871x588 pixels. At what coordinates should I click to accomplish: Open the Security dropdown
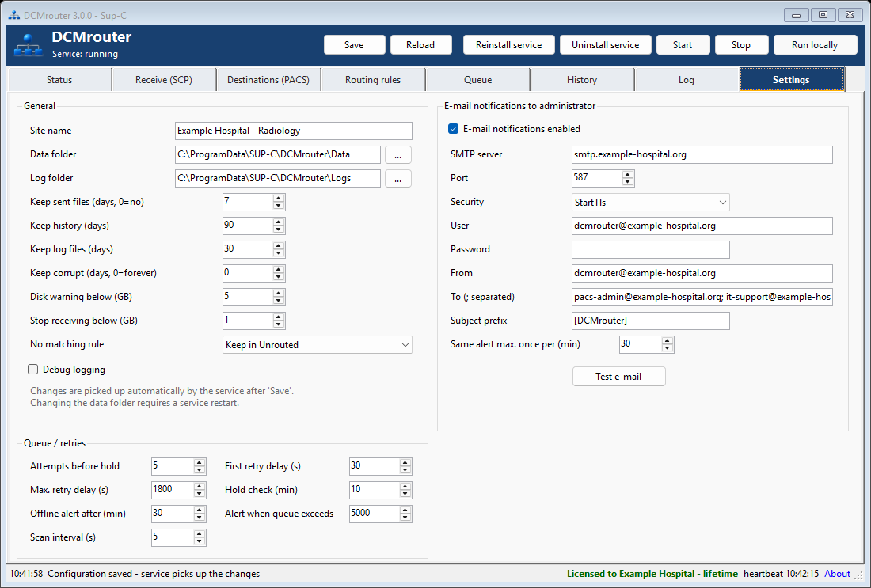(x=650, y=202)
